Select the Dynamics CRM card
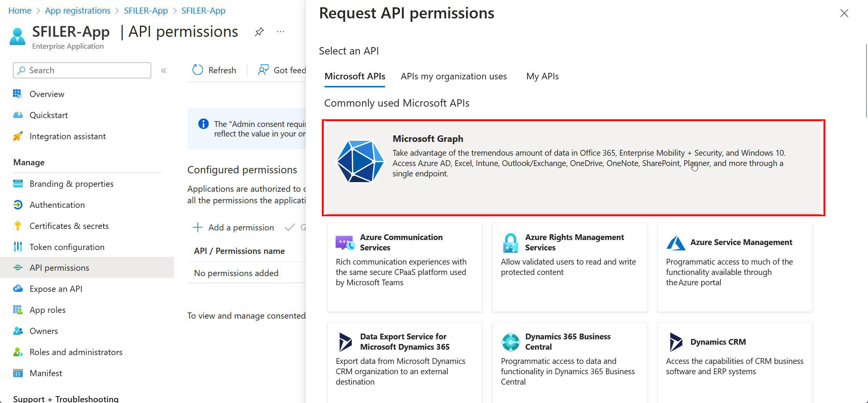868x403 pixels. (735, 362)
